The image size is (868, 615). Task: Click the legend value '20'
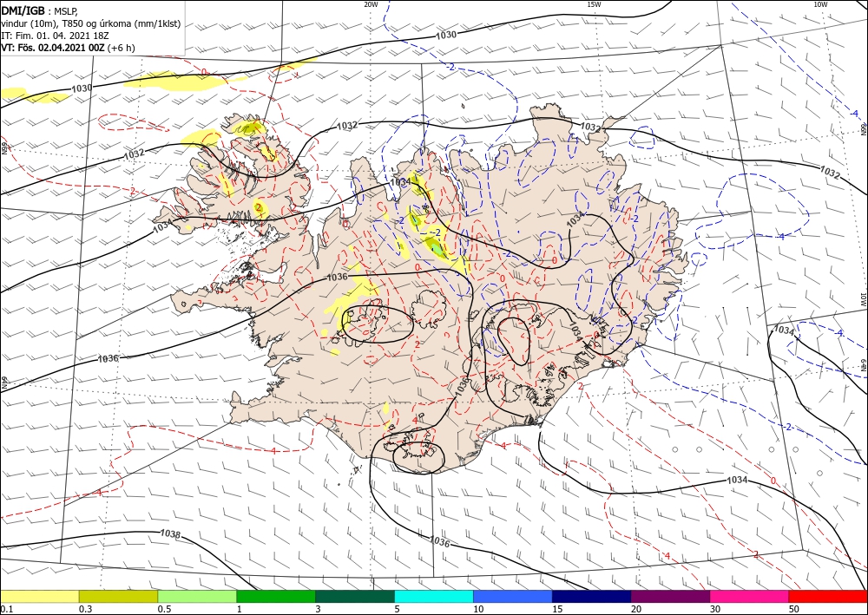(x=636, y=609)
